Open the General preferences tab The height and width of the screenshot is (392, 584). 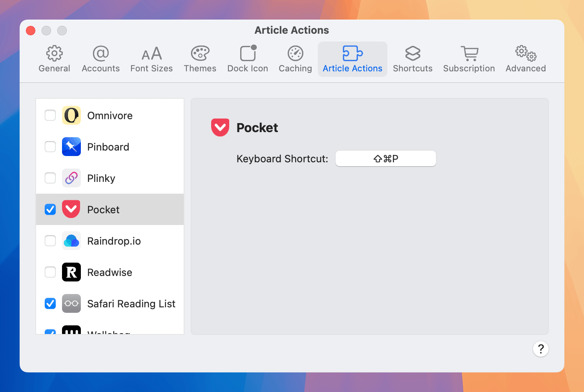click(x=55, y=59)
